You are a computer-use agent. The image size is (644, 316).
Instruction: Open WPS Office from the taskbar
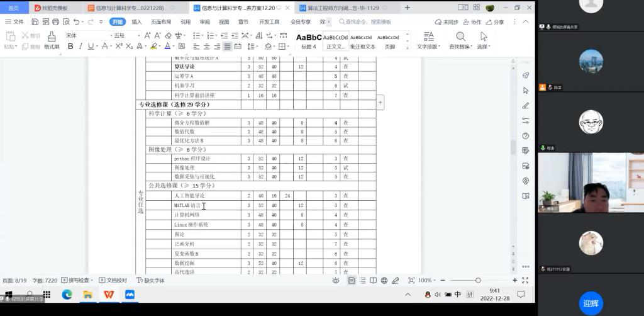point(109,295)
